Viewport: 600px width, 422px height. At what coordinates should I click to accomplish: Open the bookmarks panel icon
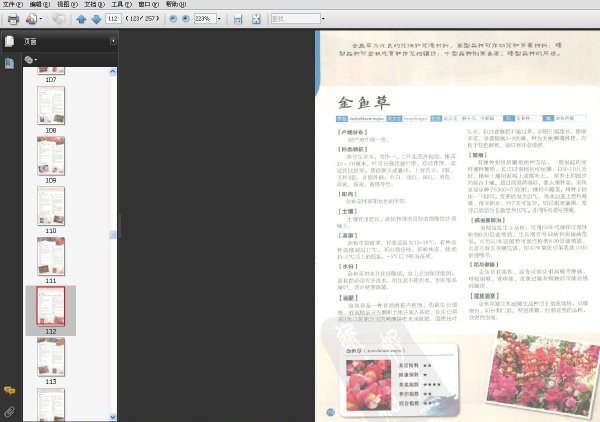(9, 63)
